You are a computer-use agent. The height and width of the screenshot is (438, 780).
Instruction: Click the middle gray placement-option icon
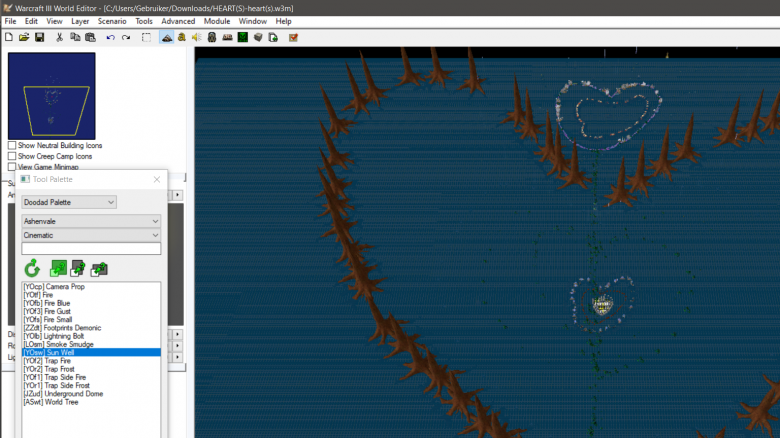pos(78,269)
